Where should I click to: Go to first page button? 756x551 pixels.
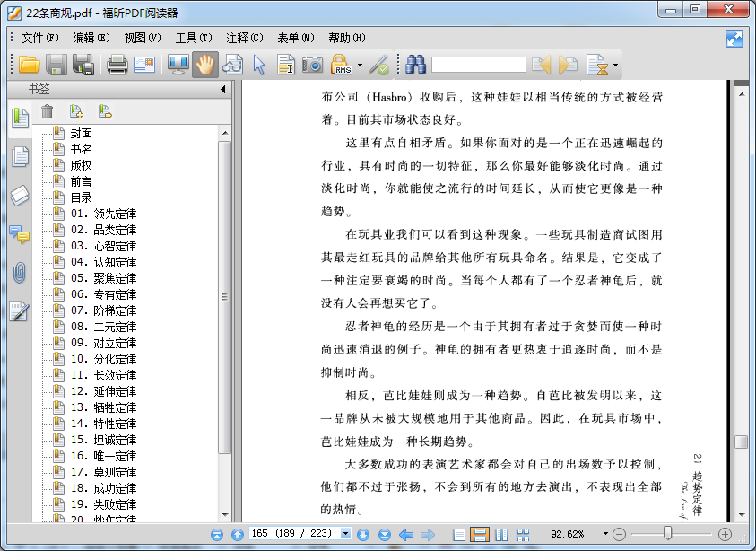[x=217, y=534]
